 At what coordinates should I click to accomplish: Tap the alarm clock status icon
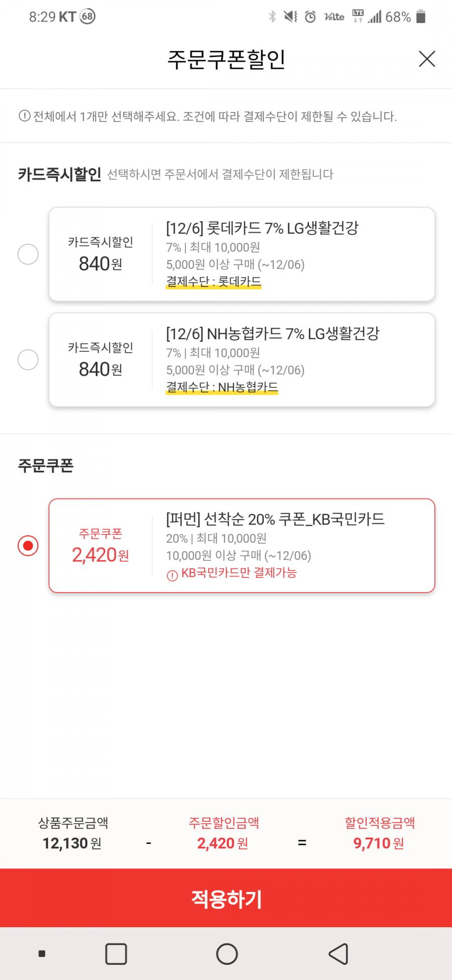click(310, 17)
